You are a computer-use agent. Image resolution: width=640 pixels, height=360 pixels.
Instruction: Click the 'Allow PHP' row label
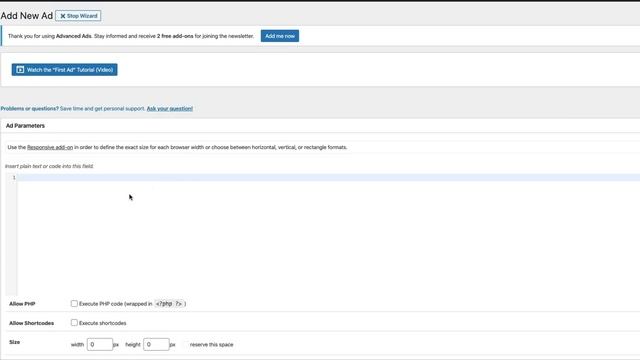tap(22, 304)
